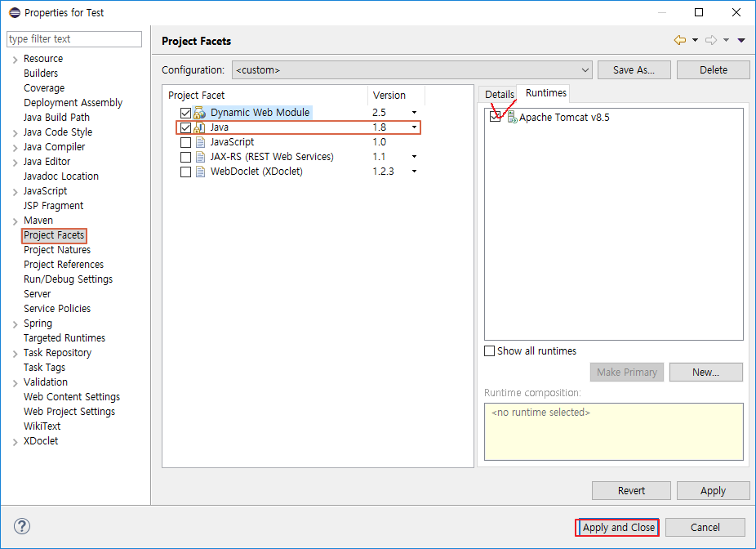
Task: Click the Save As... button
Action: [x=634, y=70]
